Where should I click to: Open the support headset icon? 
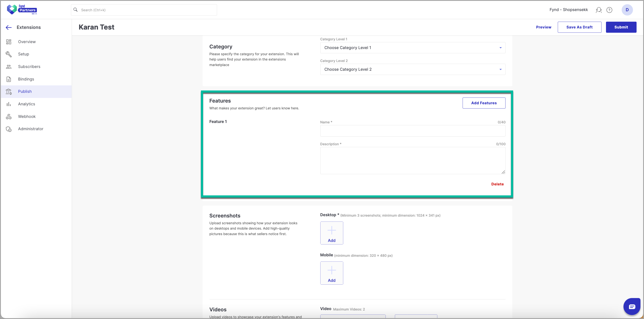pyautogui.click(x=599, y=10)
